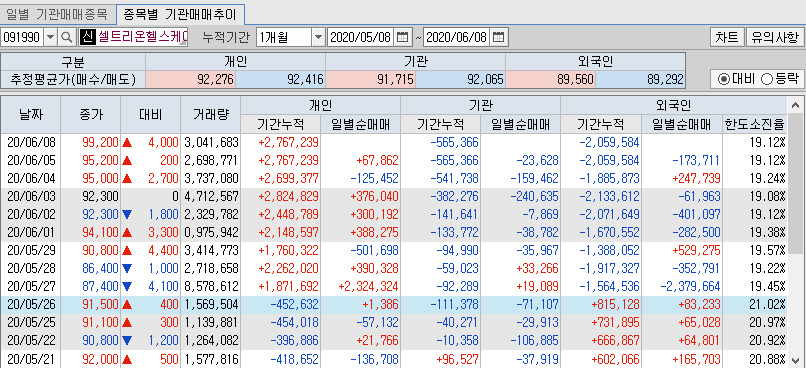Click 개인 daily net value +2,324,324
806x368 pixels.
tap(369, 286)
